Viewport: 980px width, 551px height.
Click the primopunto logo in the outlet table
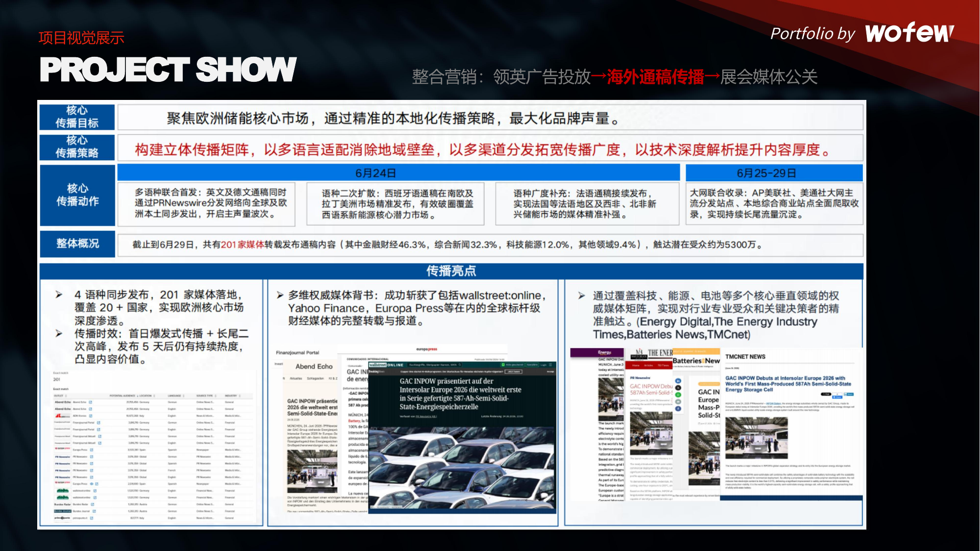click(63, 518)
